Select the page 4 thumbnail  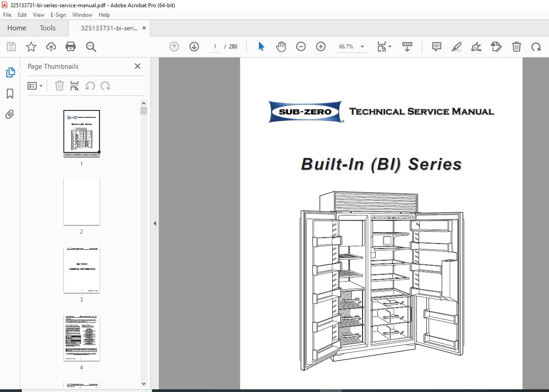tap(81, 337)
